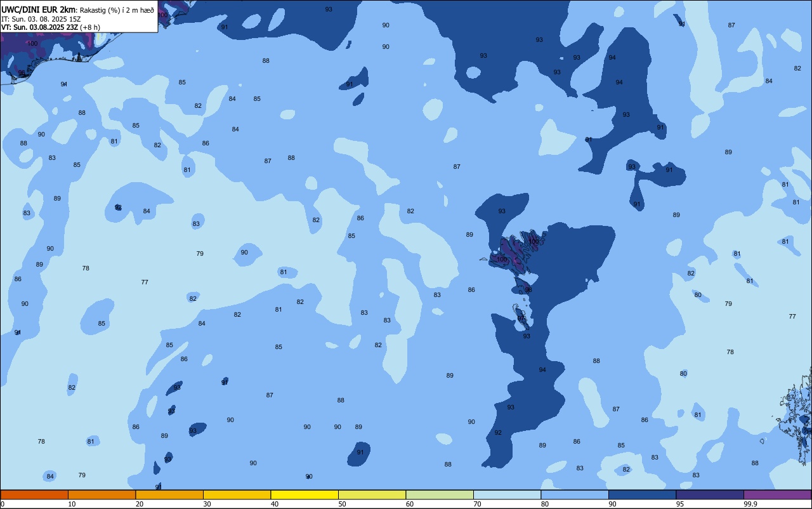Click the '50' tick label on the color scale
Image resolution: width=812 pixels, height=509 pixels.
point(342,504)
